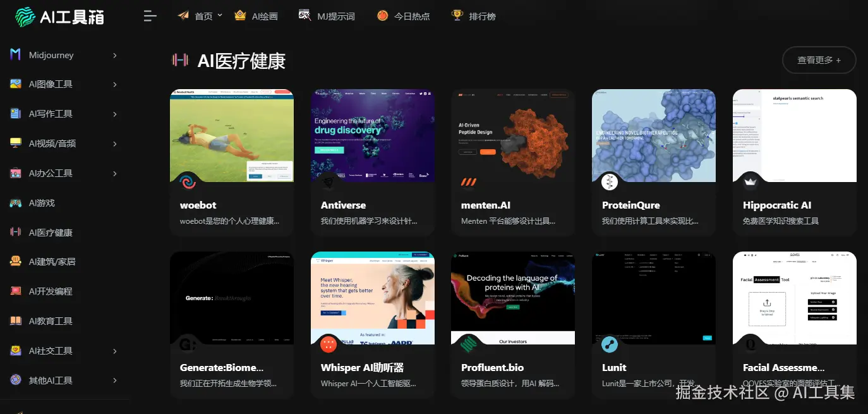Open the menten.AI title link
Image resolution: width=868 pixels, height=414 pixels.
click(x=486, y=205)
